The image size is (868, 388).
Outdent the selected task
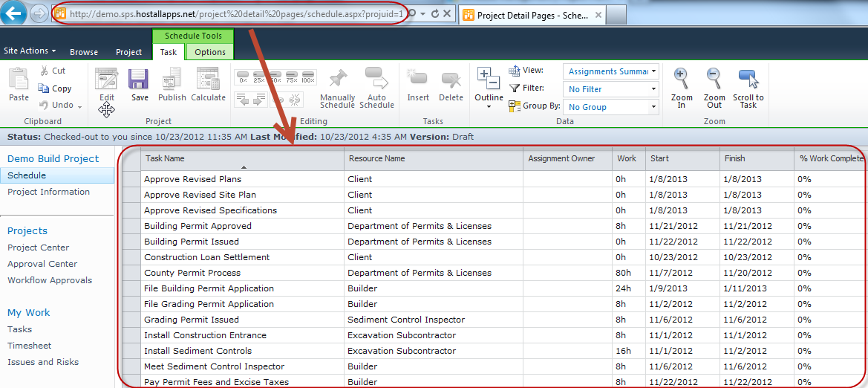(243, 99)
